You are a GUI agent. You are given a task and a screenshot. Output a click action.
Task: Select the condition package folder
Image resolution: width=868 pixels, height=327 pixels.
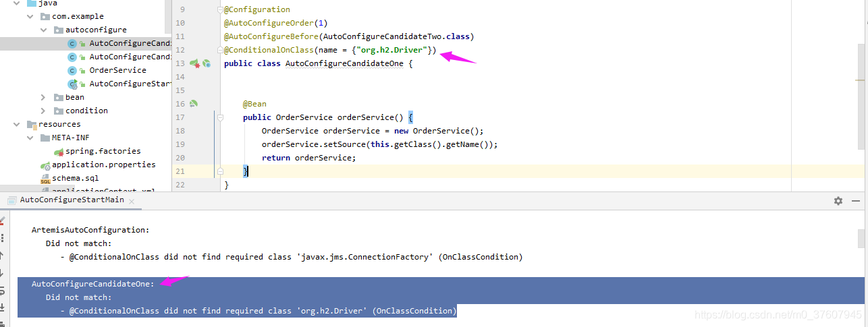(x=86, y=111)
